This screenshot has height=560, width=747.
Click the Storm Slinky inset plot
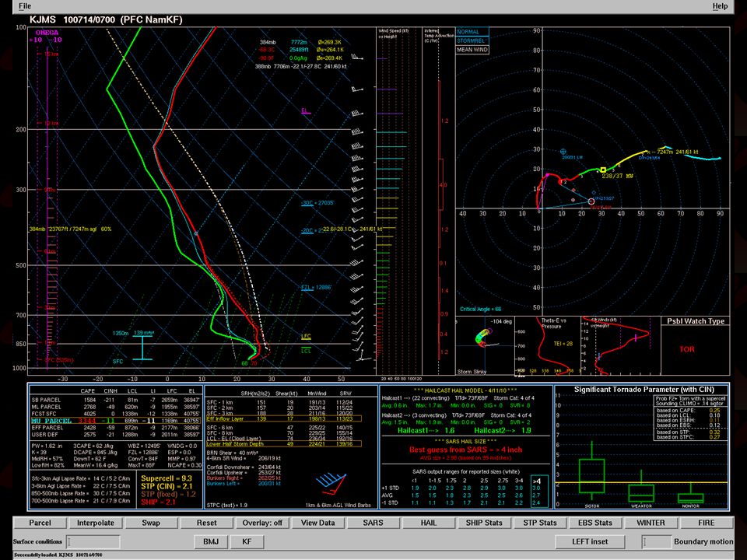pos(485,345)
